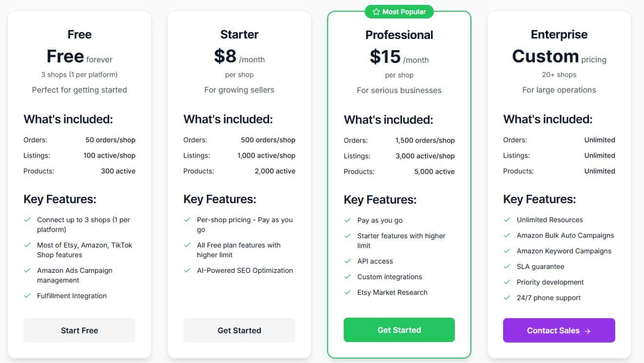Select the Most Popular badge
This screenshot has width=644, height=363.
399,11
